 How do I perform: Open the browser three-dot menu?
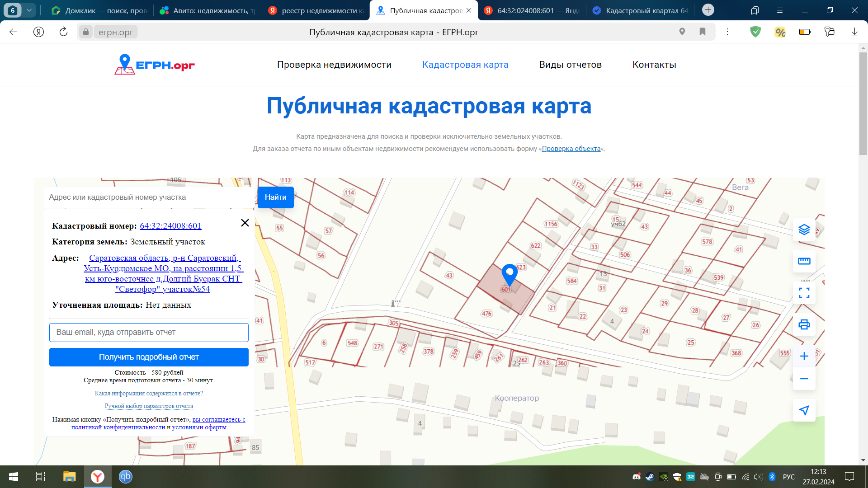tap(727, 32)
